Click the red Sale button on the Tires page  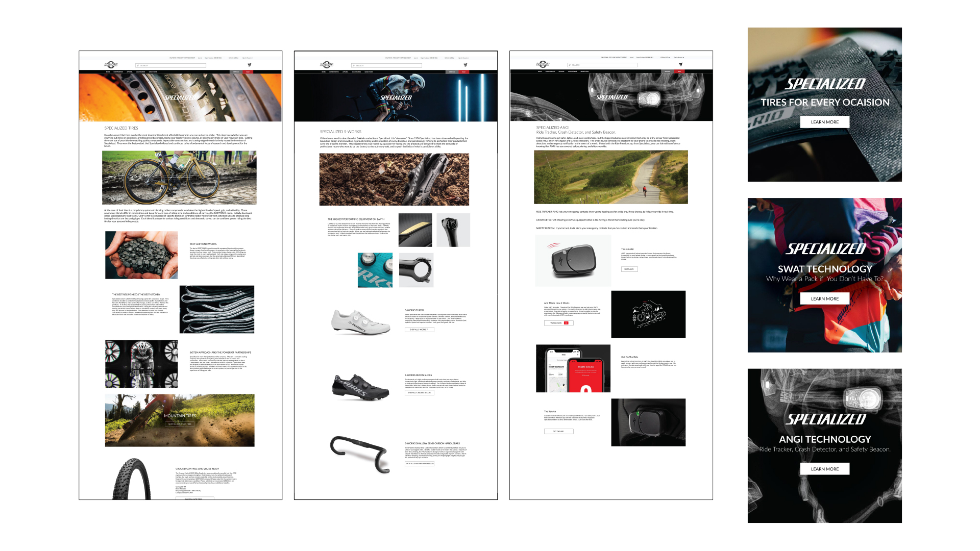pos(248,72)
